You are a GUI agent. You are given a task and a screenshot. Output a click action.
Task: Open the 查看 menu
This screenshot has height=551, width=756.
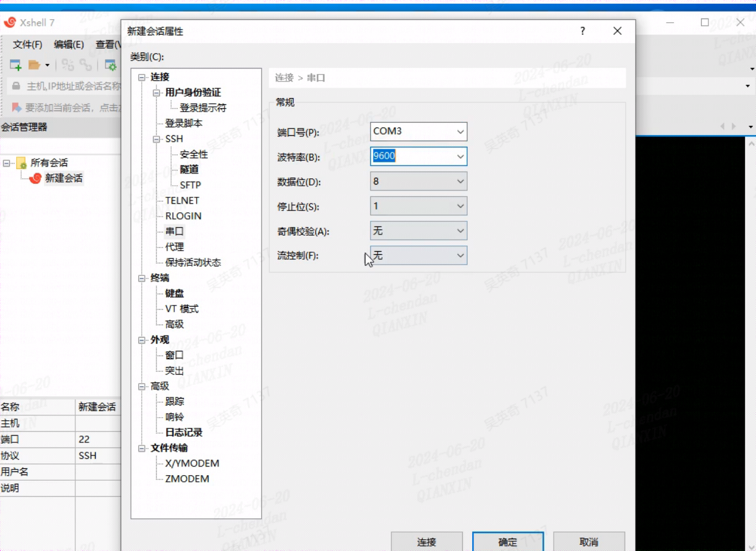coord(108,44)
